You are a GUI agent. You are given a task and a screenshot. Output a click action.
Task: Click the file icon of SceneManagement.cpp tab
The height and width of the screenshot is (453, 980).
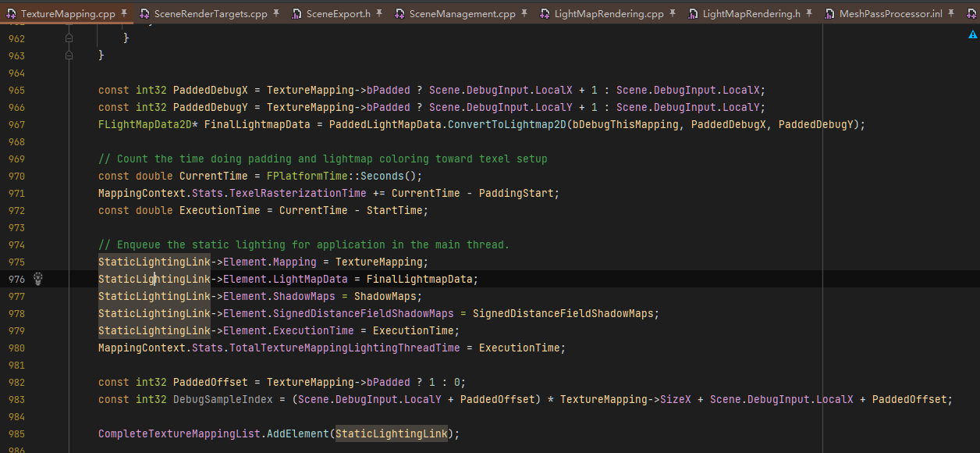[x=399, y=14]
